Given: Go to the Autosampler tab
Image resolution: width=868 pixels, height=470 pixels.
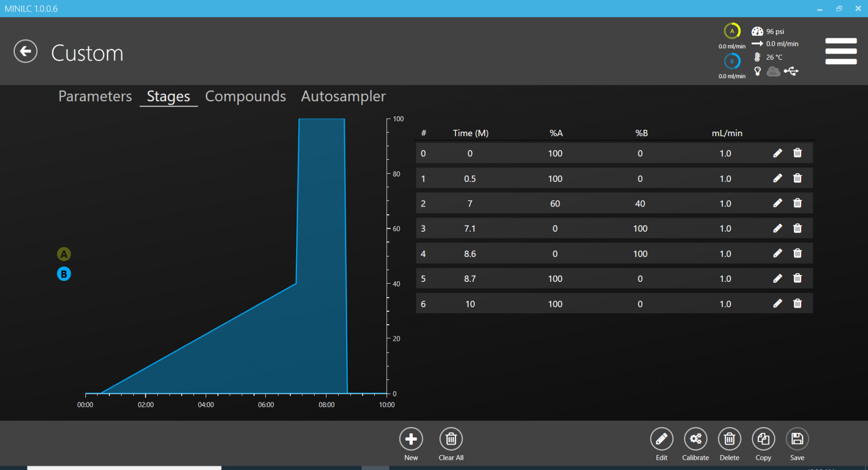Looking at the screenshot, I should [343, 97].
